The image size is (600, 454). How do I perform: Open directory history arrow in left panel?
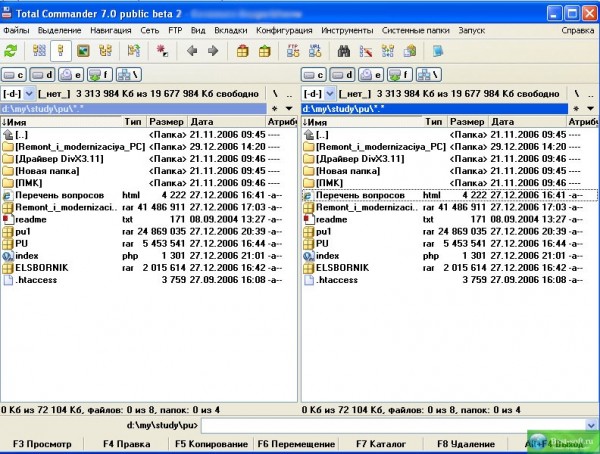[289, 107]
